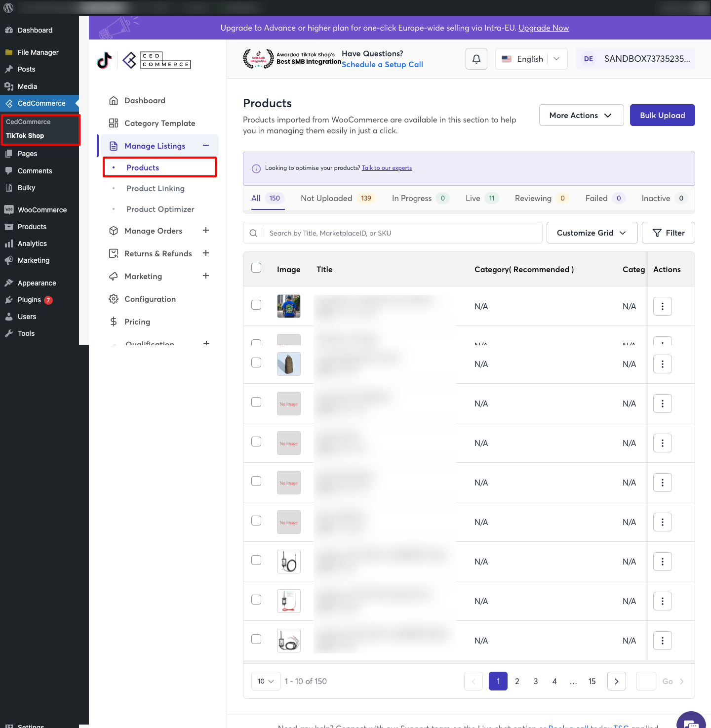Open actions menu for the first product row
The height and width of the screenshot is (728, 711).
click(662, 306)
